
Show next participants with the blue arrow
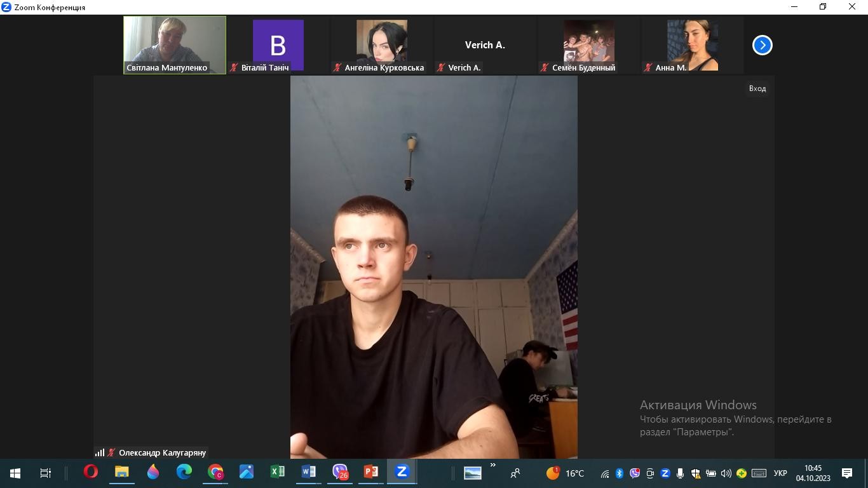coord(762,45)
